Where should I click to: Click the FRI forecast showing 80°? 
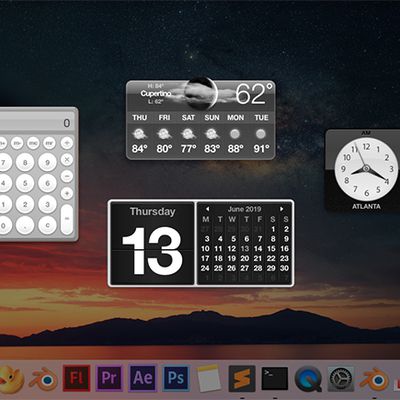coord(164,135)
